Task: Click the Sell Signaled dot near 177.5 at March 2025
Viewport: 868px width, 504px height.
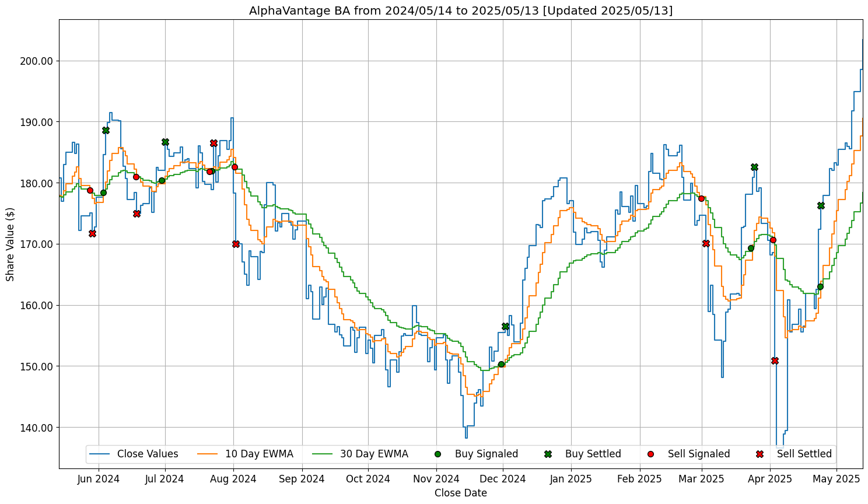Action: tap(701, 198)
